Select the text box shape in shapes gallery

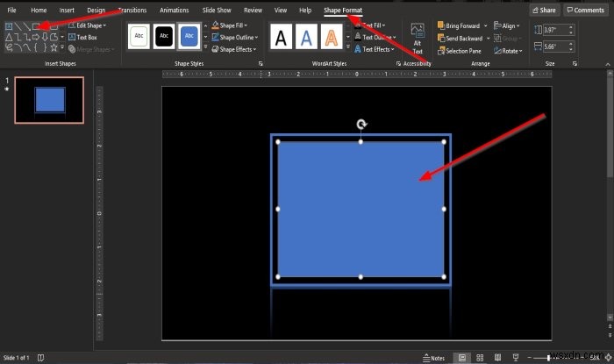click(8, 26)
